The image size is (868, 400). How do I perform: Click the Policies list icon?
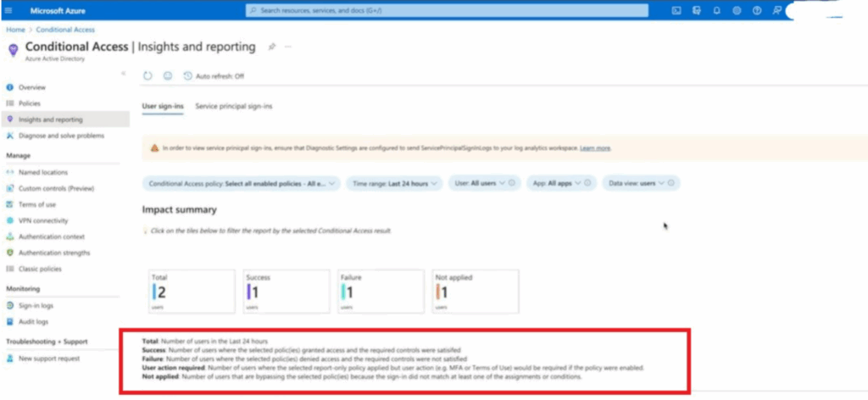(9, 103)
